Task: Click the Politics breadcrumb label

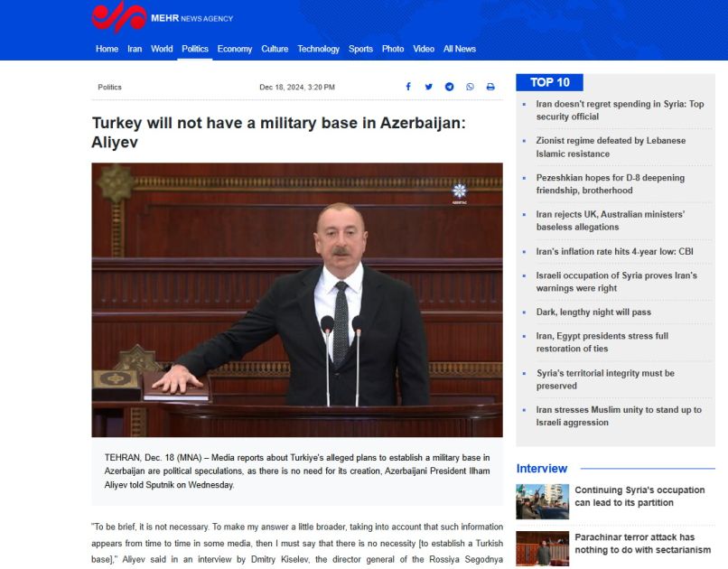Action: point(109,86)
